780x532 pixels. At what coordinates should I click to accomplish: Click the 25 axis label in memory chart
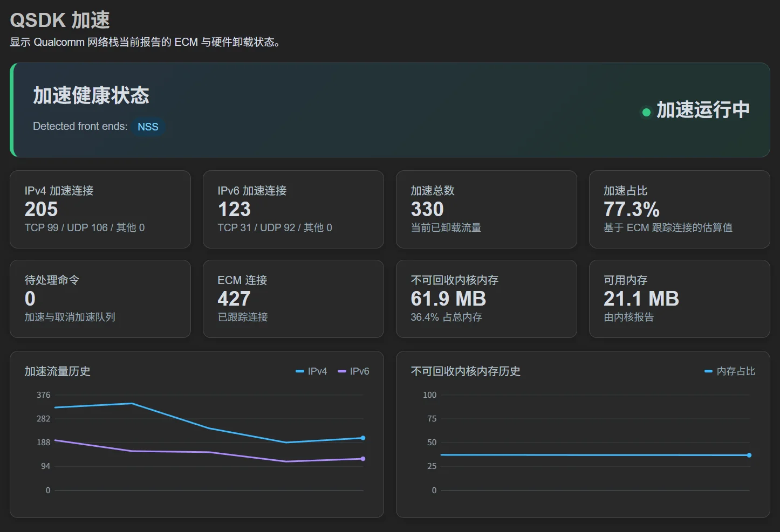point(432,466)
